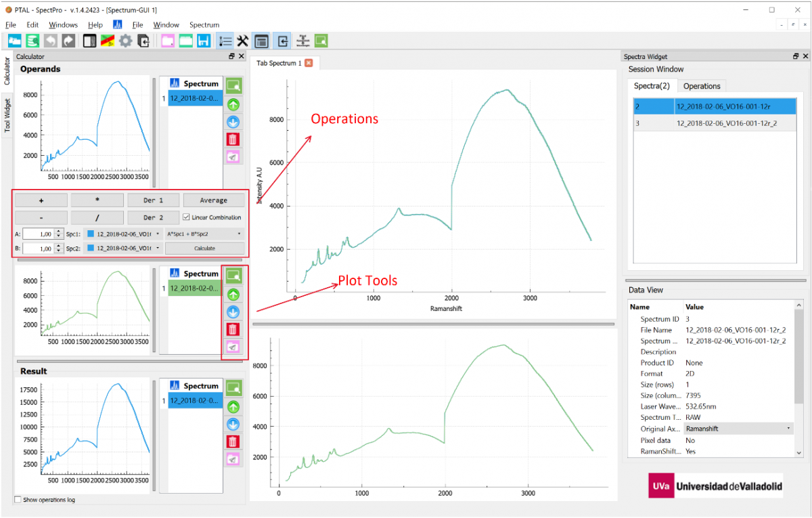Increase coefficient A with the up stepper
This screenshot has height=518, width=812.
click(x=59, y=231)
